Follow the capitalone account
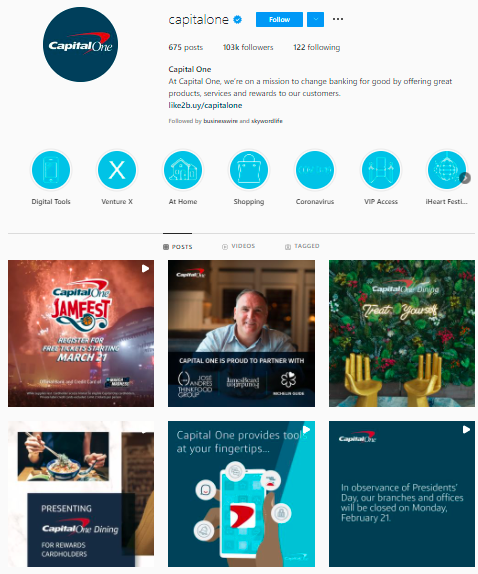478x574 pixels. coord(279,19)
